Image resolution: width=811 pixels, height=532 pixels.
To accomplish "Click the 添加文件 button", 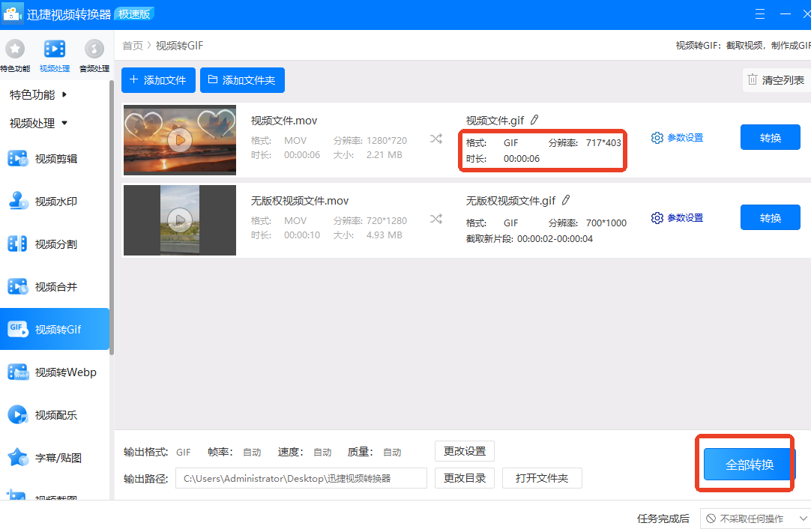I will point(158,80).
